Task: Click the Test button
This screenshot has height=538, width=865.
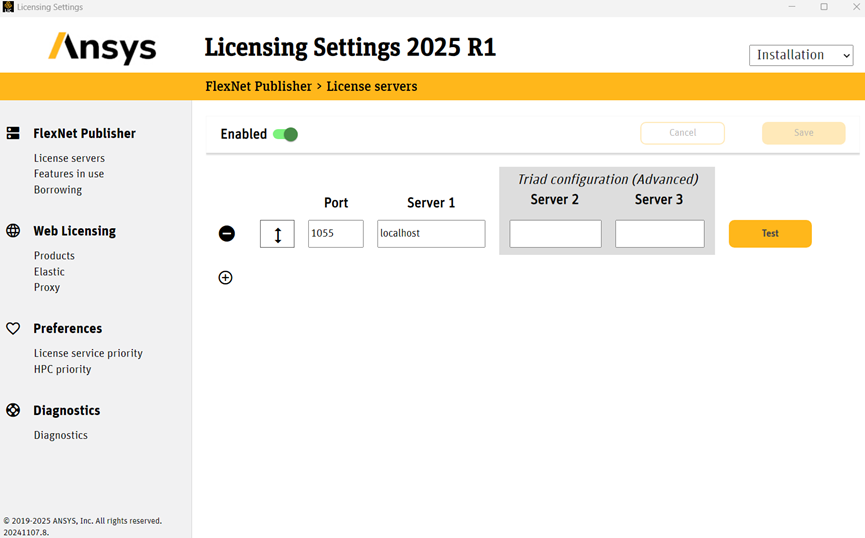Action: click(770, 233)
